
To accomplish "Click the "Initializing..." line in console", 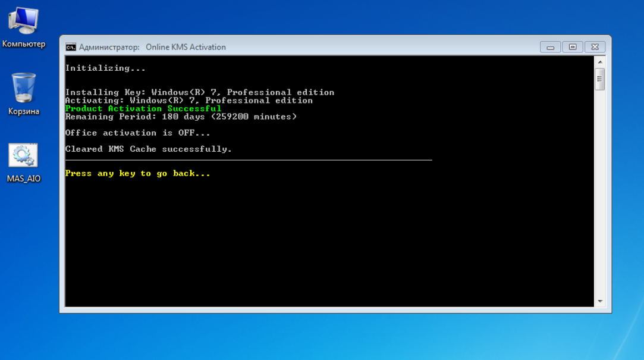I will coord(105,68).
